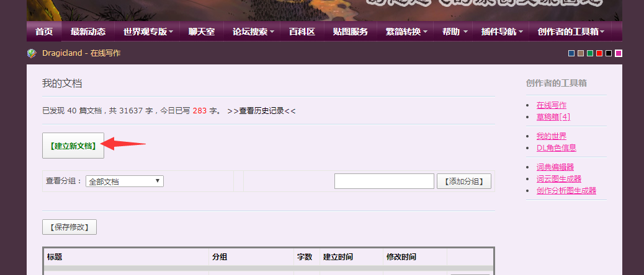Click the Dragicland breadcrumb home icon
644x275 pixels.
pyautogui.click(x=32, y=53)
